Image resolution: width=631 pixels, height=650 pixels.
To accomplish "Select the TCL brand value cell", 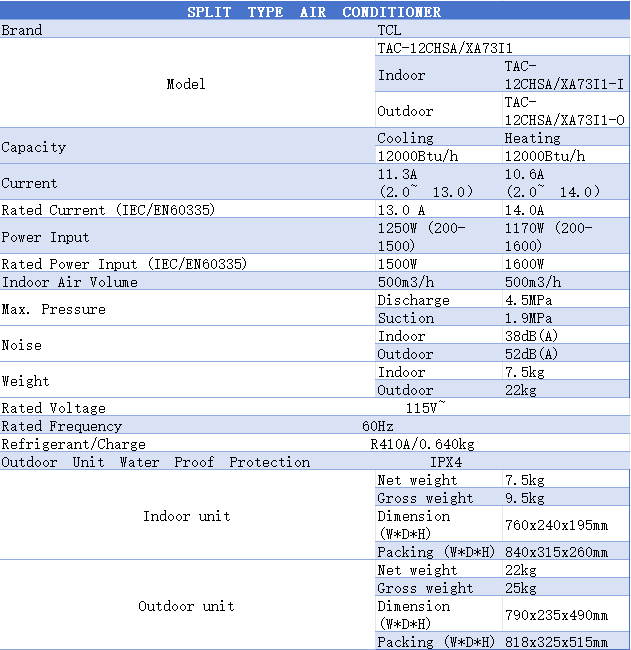I will (x=389, y=30).
